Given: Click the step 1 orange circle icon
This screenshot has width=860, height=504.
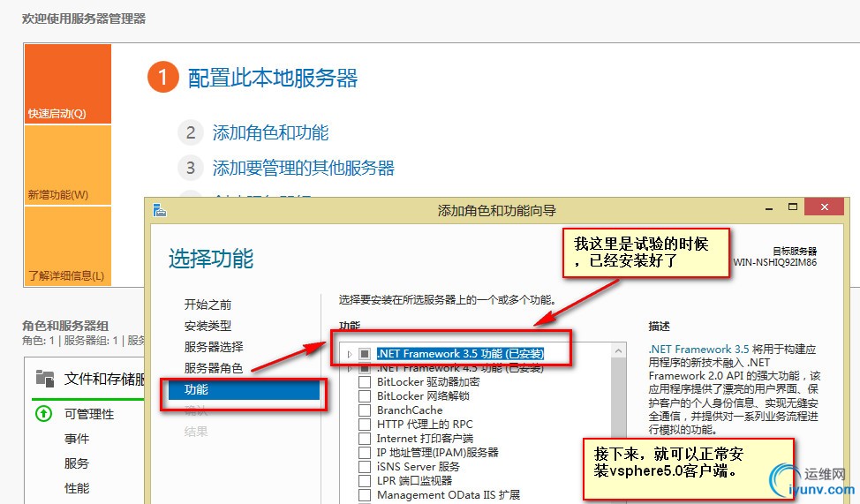Looking at the screenshot, I should tap(162, 78).
